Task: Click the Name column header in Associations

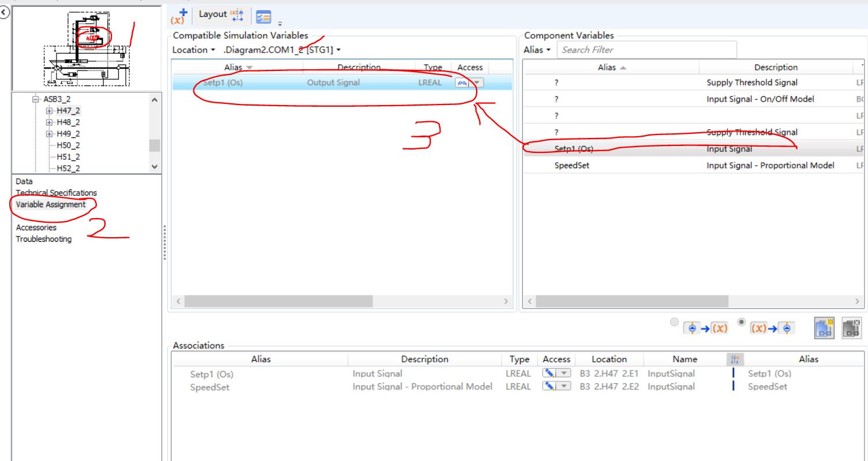Action: tap(684, 359)
